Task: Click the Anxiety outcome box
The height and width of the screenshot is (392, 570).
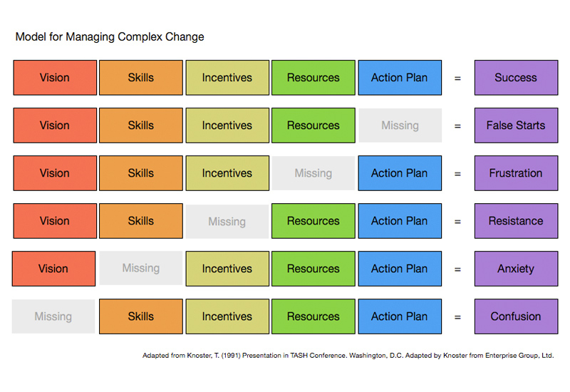Action: pyautogui.click(x=516, y=269)
